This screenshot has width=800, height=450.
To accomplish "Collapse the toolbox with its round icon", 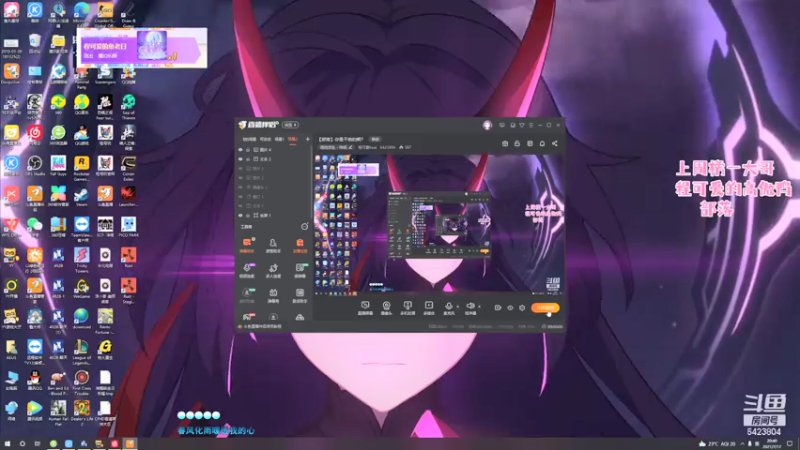I will [305, 227].
